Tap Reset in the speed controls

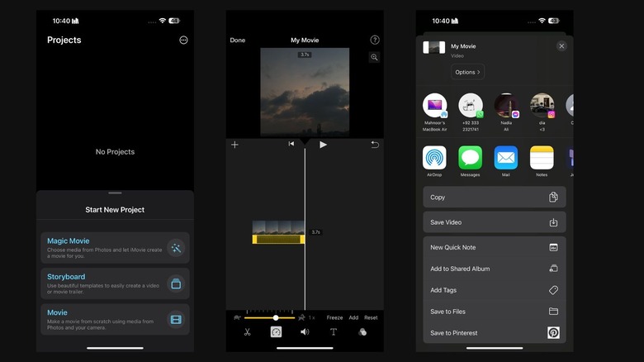(371, 317)
